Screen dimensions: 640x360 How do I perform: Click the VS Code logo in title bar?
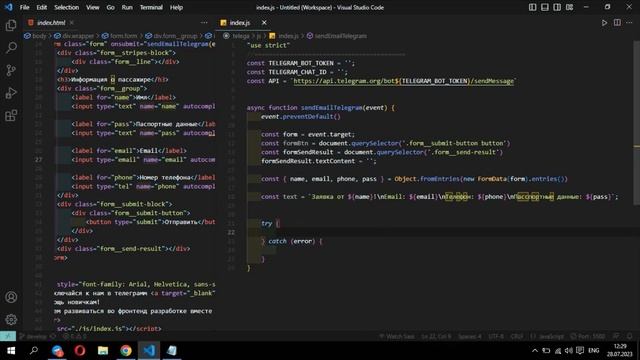(9, 7)
